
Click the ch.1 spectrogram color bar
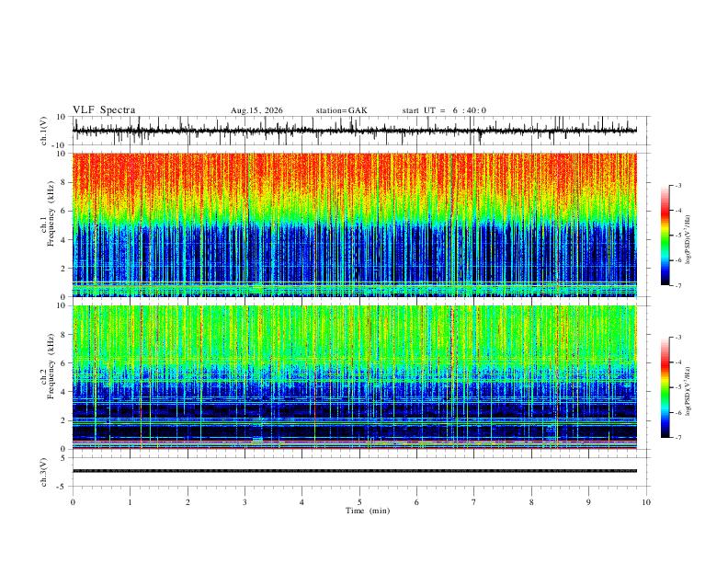click(665, 236)
